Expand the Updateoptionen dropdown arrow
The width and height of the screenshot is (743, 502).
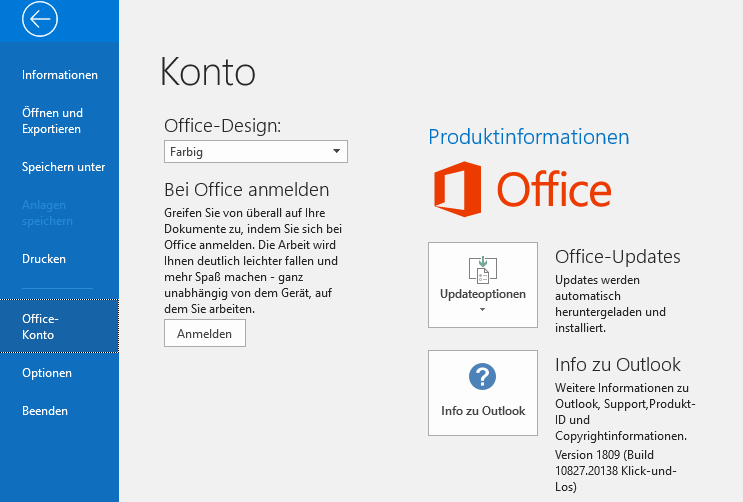tap(483, 310)
